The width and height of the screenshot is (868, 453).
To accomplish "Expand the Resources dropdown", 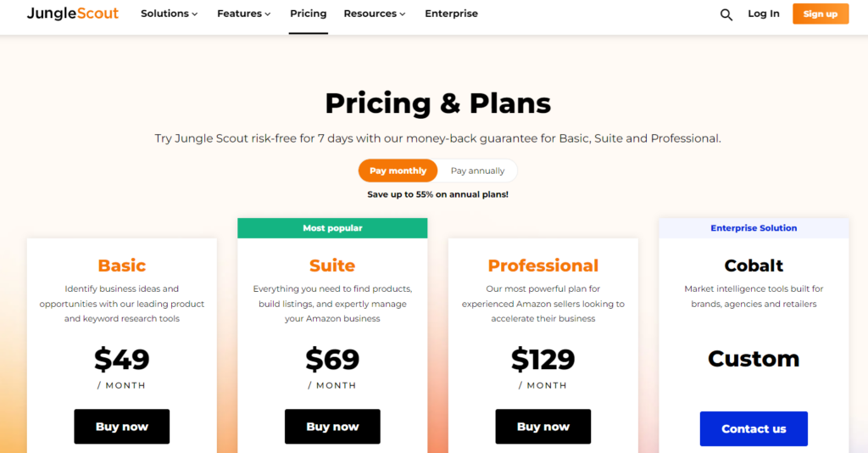I will point(374,14).
